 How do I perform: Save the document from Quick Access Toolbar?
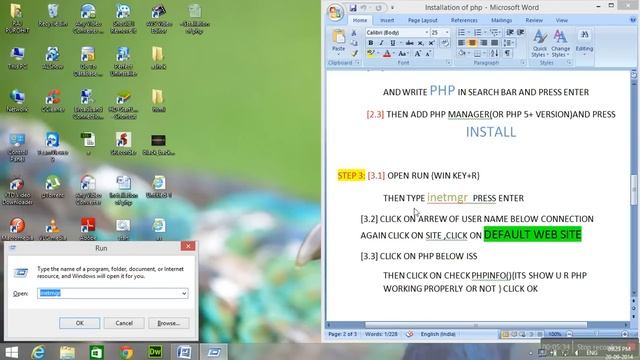(353, 8)
